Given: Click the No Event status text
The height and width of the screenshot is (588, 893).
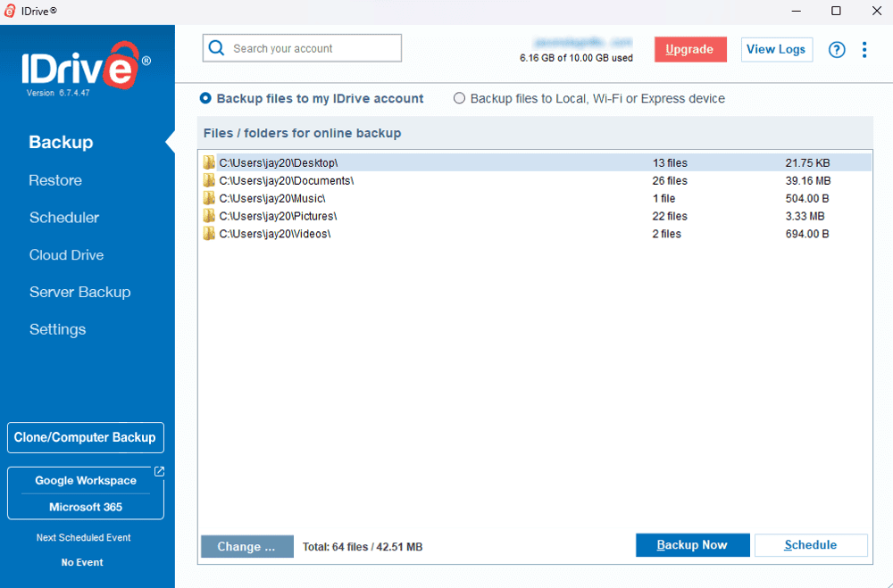Looking at the screenshot, I should coord(82,562).
